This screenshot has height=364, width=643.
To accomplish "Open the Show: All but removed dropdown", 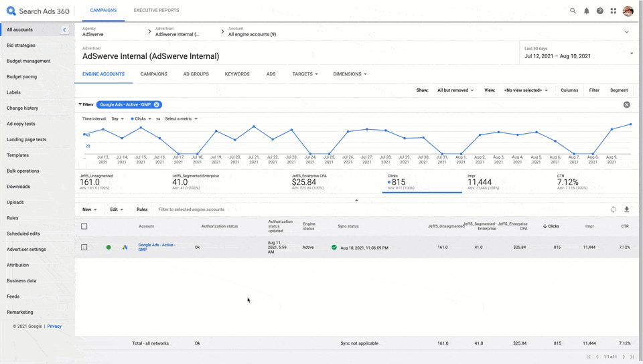I will tap(455, 90).
